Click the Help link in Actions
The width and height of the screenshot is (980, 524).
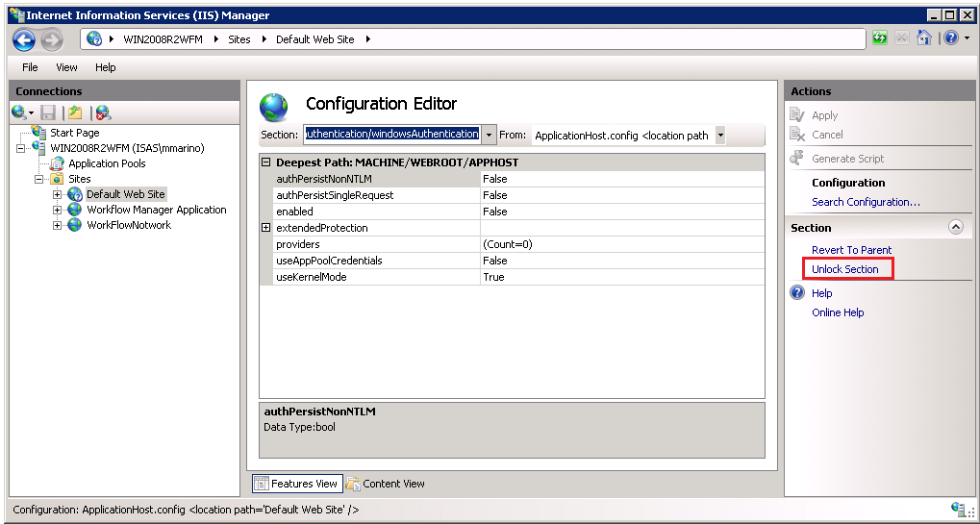(x=822, y=293)
